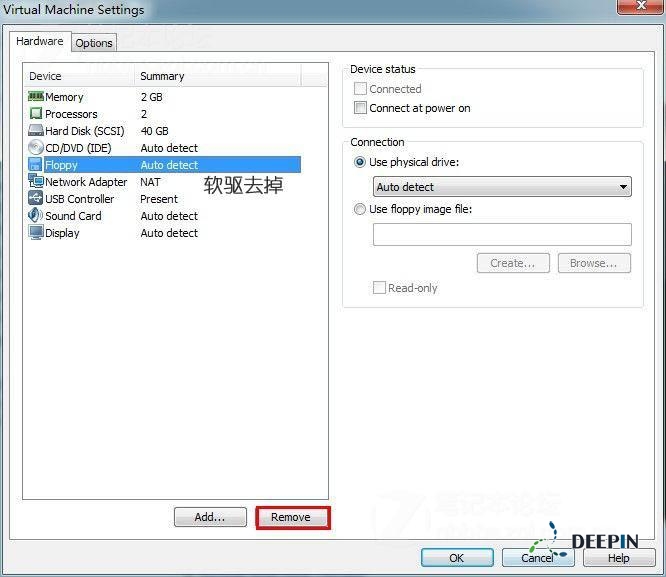Click the Device column header
Viewport: 666px width, 577px height.
pyautogui.click(x=80, y=76)
